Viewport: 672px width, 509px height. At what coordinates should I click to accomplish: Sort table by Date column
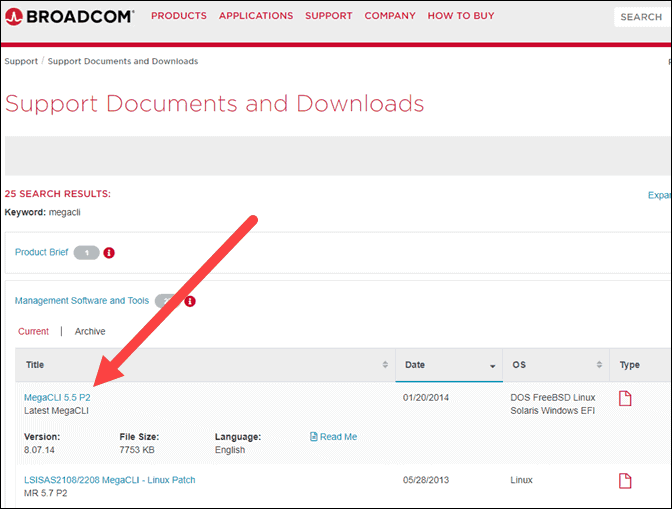click(x=449, y=365)
